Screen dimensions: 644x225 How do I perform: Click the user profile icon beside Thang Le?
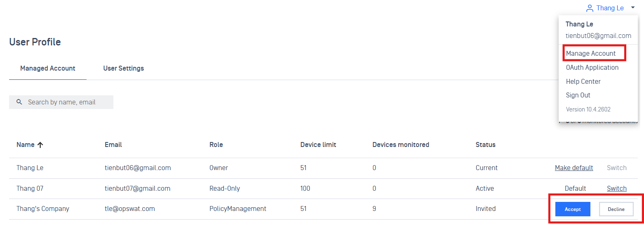[590, 8]
